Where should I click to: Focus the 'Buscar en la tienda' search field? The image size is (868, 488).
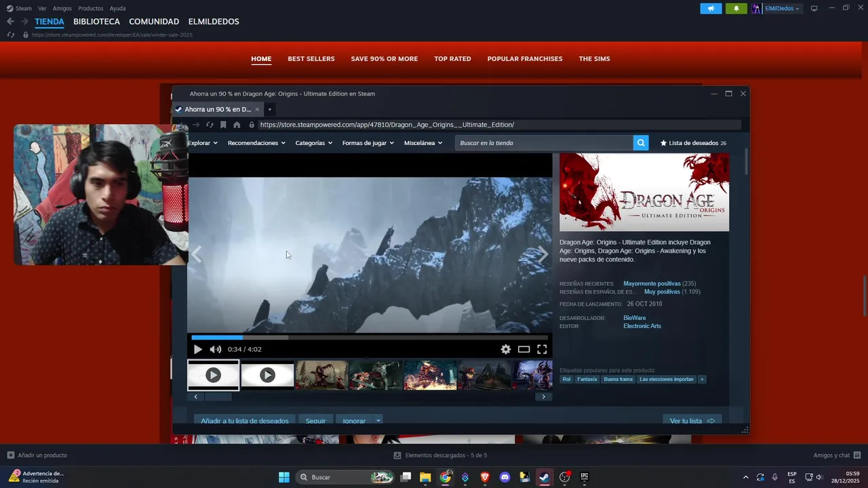point(544,143)
